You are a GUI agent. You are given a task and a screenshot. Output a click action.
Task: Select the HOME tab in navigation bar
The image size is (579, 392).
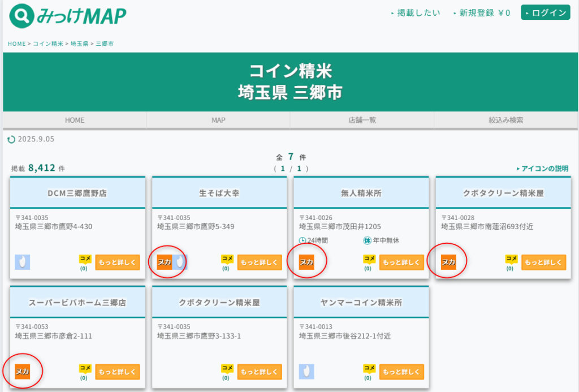(x=75, y=120)
